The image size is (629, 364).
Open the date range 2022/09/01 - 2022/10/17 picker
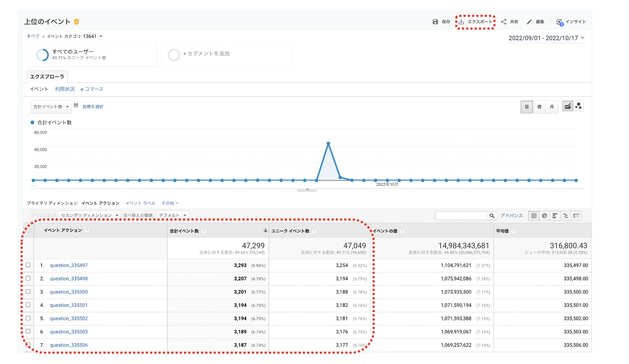point(546,38)
